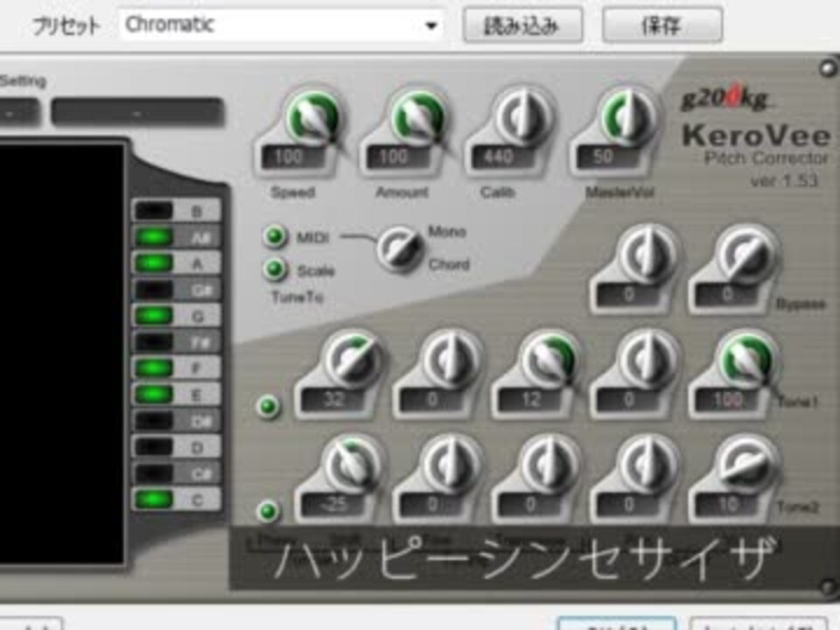Click the Tone2 zero knob next to the 10 knob

click(647, 465)
